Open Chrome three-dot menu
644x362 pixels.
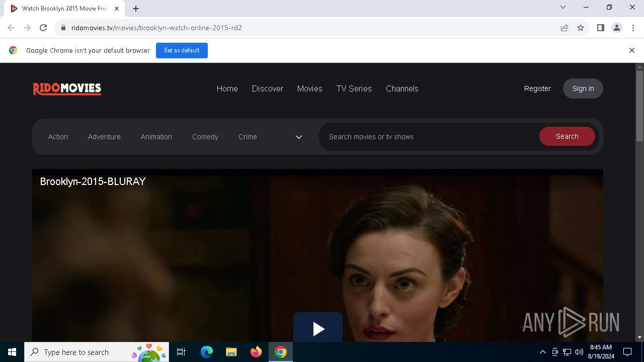tap(632, 28)
